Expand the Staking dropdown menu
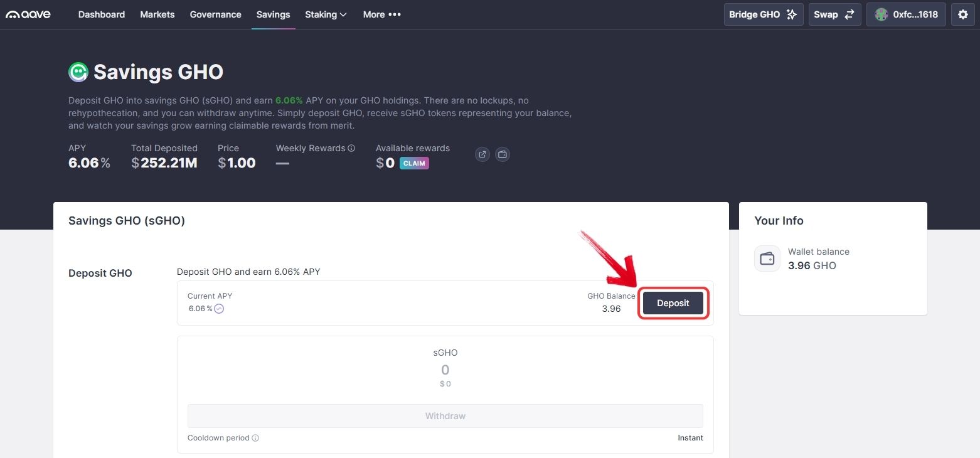This screenshot has height=458, width=980. coord(326,14)
